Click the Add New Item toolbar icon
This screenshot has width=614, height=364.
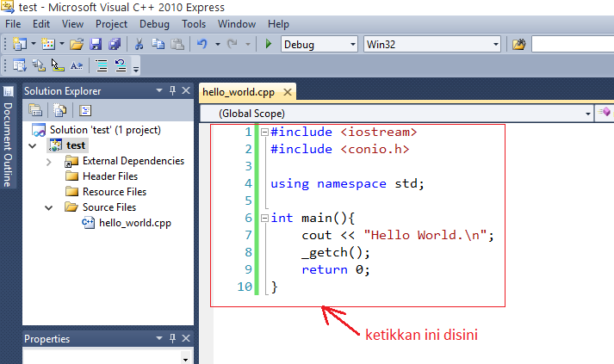pyautogui.click(x=48, y=44)
